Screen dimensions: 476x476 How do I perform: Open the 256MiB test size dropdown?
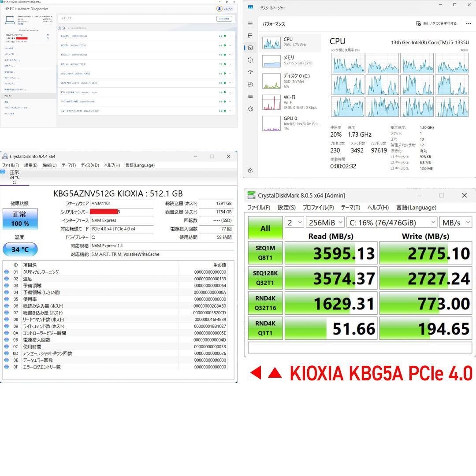coord(325,223)
